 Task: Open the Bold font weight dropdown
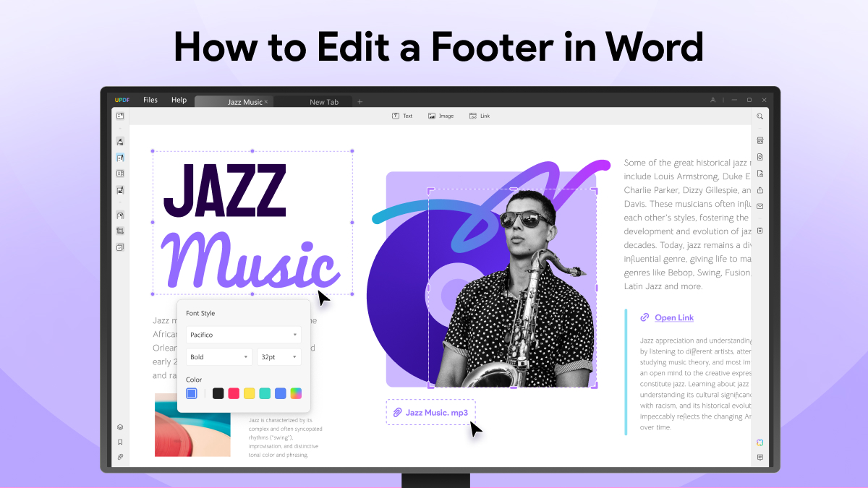click(219, 356)
